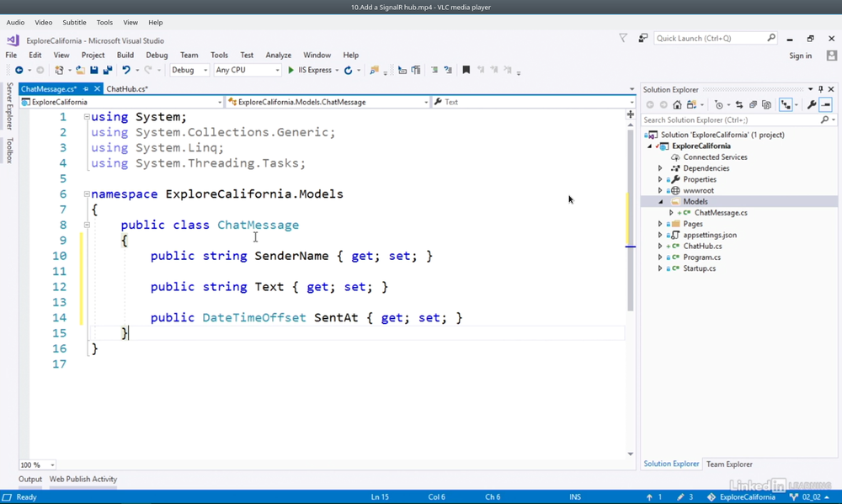
Task: Switch to the Team Explorer tab
Action: 729,464
